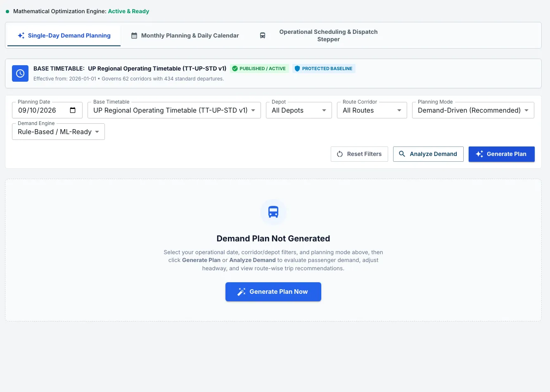The image size is (550, 392).
Task: Click the bus icon above Demand Plan Not Generated
Action: click(x=273, y=212)
